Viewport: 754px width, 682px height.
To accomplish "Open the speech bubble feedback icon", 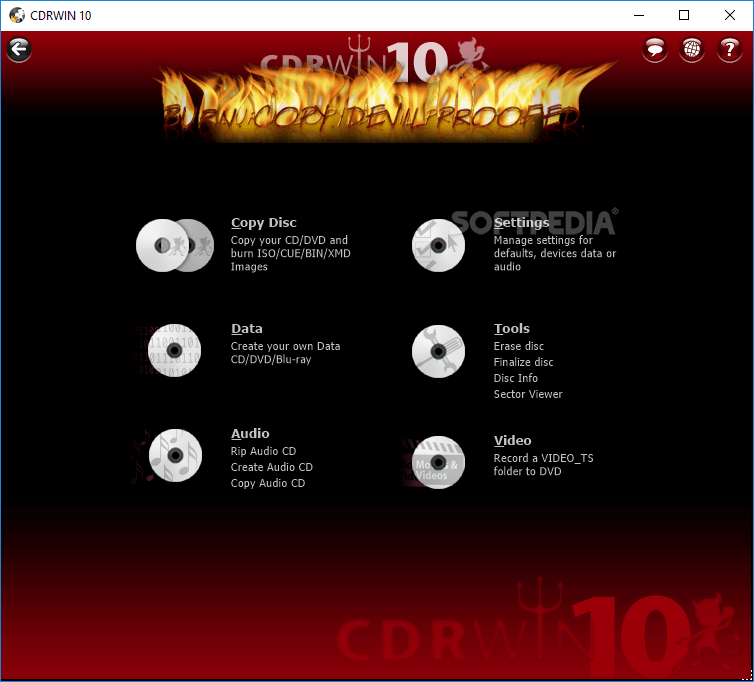I will coord(654,49).
